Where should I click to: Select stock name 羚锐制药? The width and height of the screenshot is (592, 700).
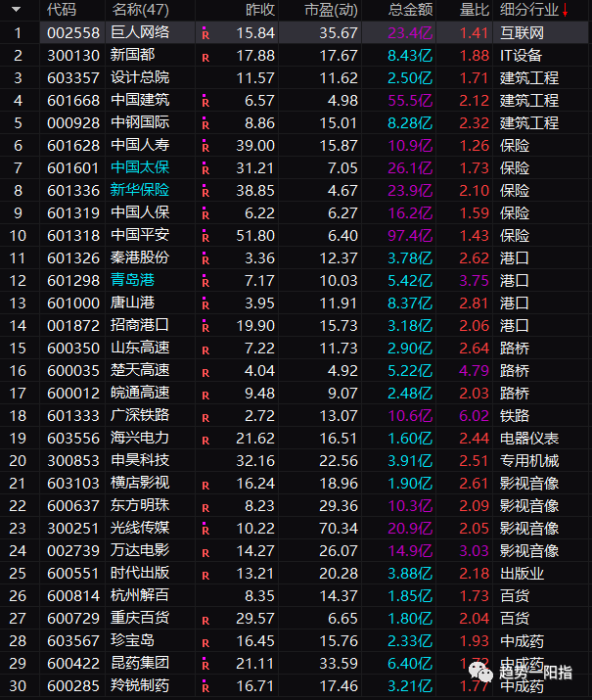(x=140, y=685)
